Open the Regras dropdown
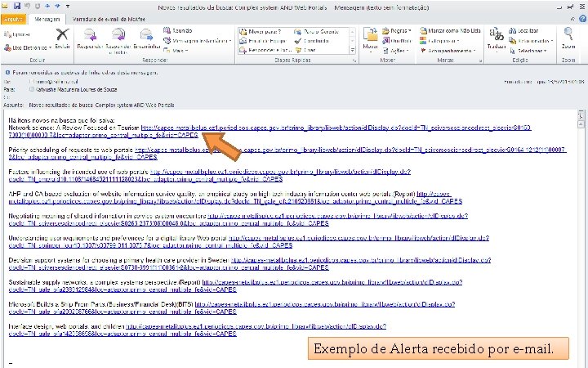Viewport: 588px width, 368px height. (397, 31)
